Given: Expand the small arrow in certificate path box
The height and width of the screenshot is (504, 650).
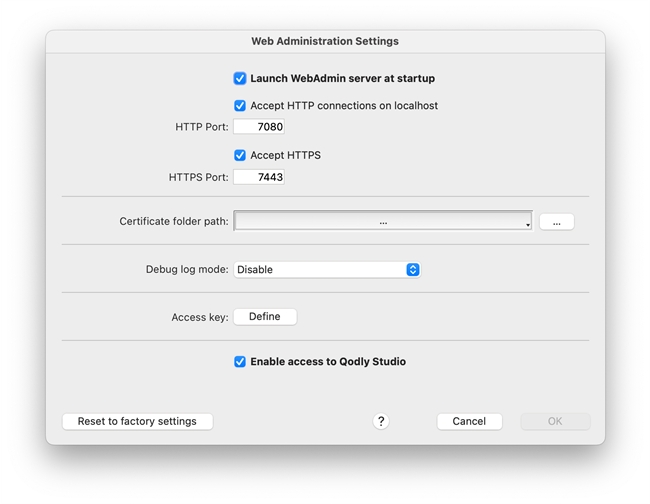Looking at the screenshot, I should point(527,225).
